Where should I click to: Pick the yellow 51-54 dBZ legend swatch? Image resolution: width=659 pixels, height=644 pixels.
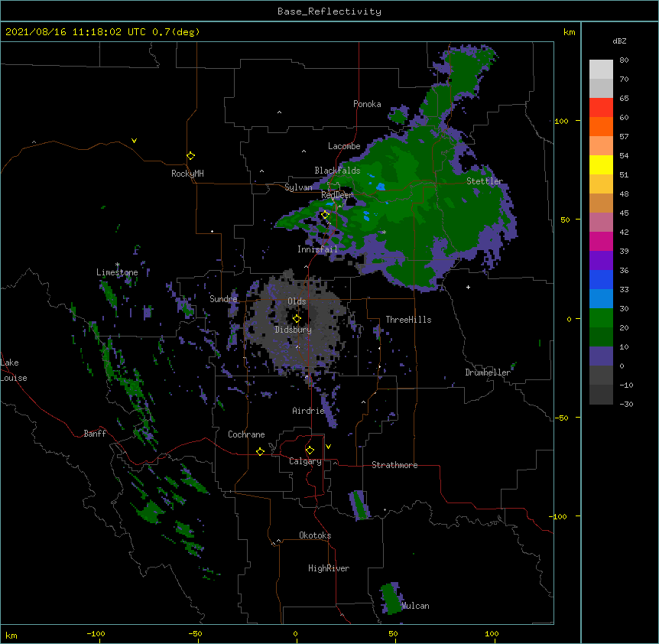click(601, 164)
